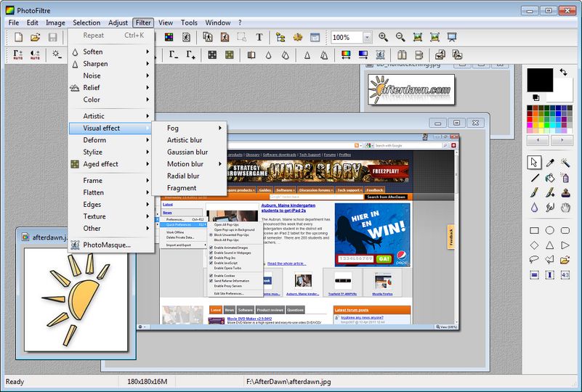Choose the Triangle selection shape
The image size is (582, 392).
pos(550,245)
